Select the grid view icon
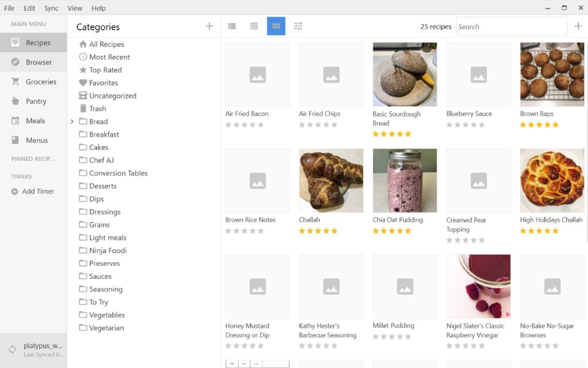588x368 pixels. pos(276,26)
